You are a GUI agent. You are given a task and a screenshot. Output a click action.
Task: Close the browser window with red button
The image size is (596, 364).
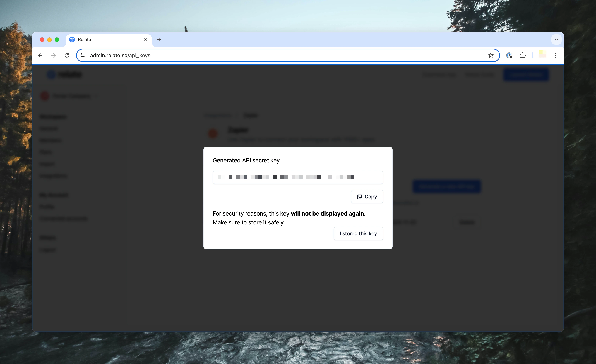(42, 40)
